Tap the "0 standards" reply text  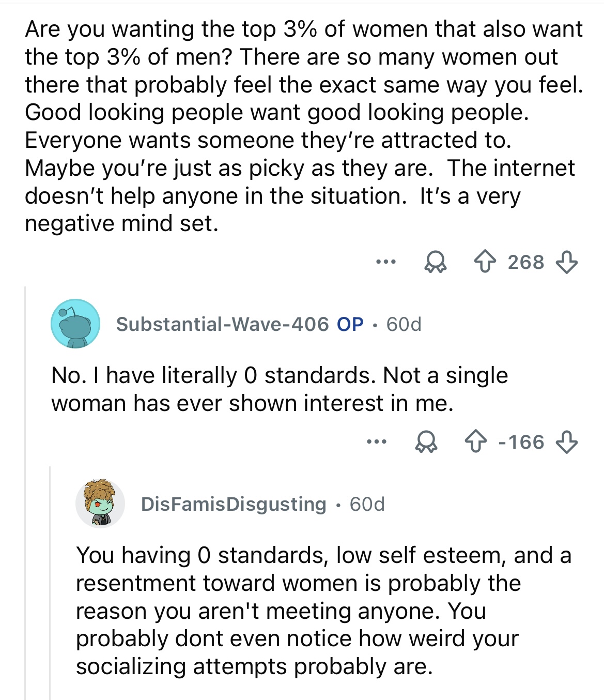pos(279,389)
